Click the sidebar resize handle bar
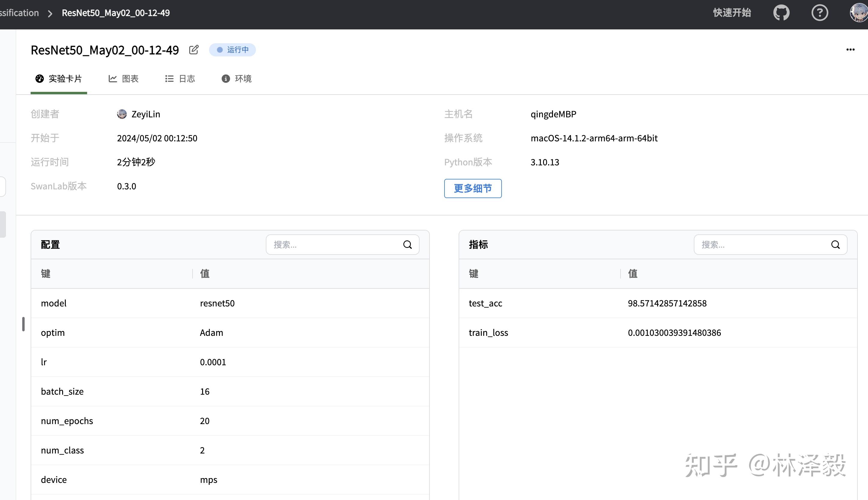This screenshot has width=868, height=500. click(x=23, y=324)
